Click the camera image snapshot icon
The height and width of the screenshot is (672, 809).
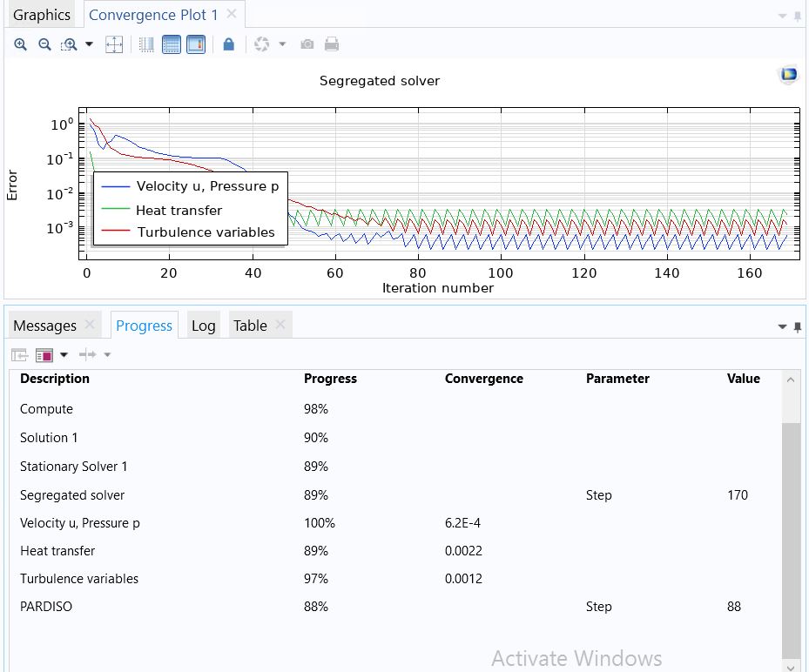click(x=307, y=44)
